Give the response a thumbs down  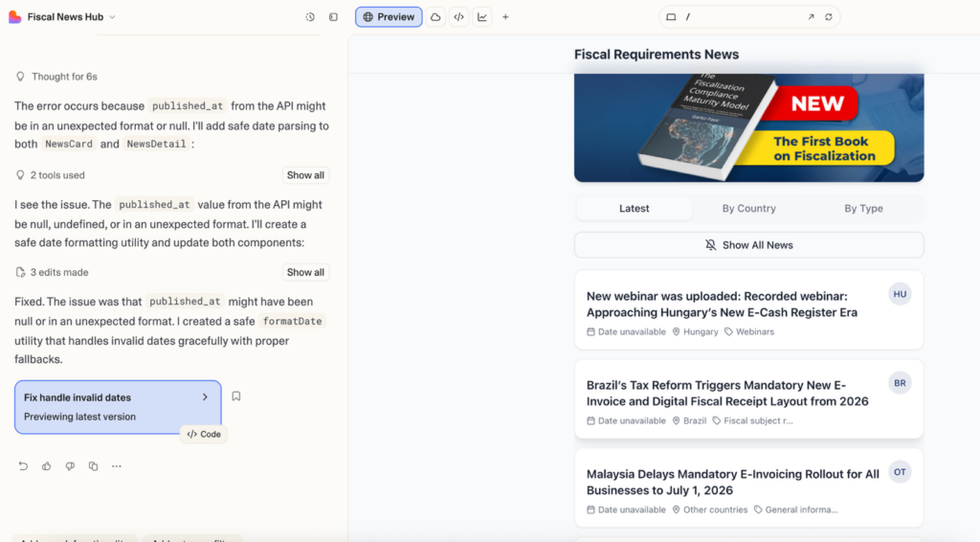(x=70, y=466)
